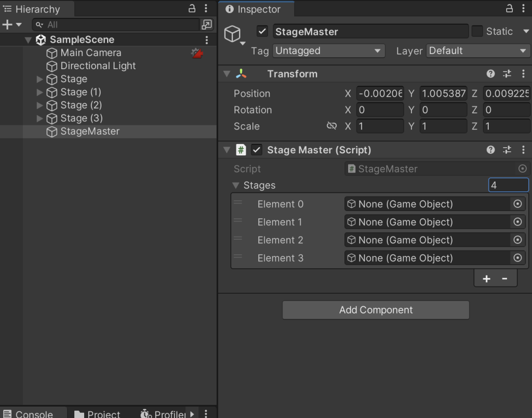Expand the Stage (2) object
The image size is (532, 418).
pyautogui.click(x=39, y=105)
